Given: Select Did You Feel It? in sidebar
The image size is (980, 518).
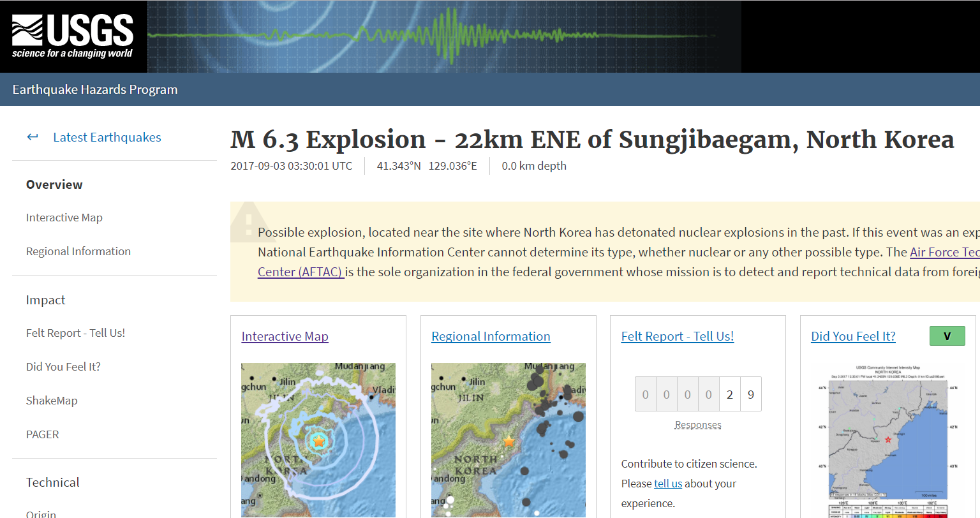Looking at the screenshot, I should (x=63, y=367).
